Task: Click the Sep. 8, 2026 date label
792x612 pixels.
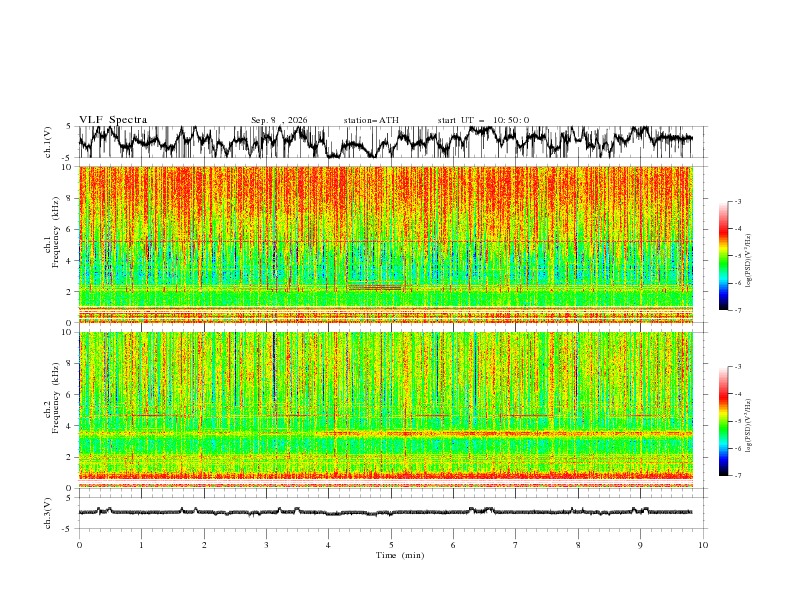Action: (279, 120)
